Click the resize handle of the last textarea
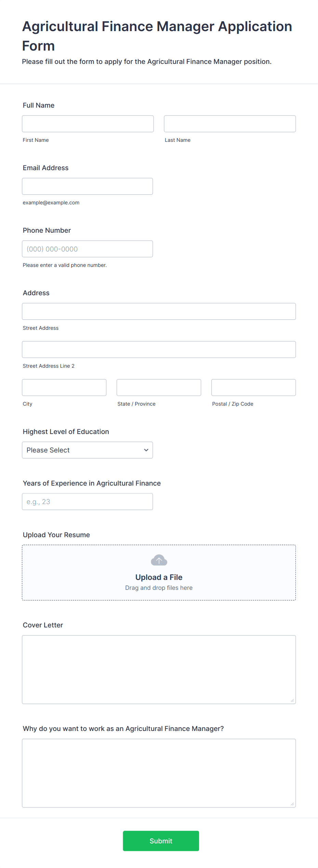Image resolution: width=318 pixels, height=868 pixels. coord(292,804)
